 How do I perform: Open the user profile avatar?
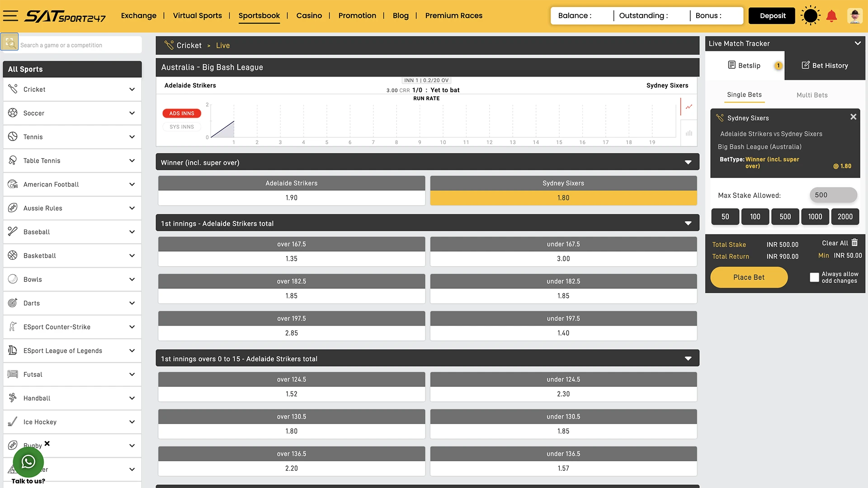(854, 16)
